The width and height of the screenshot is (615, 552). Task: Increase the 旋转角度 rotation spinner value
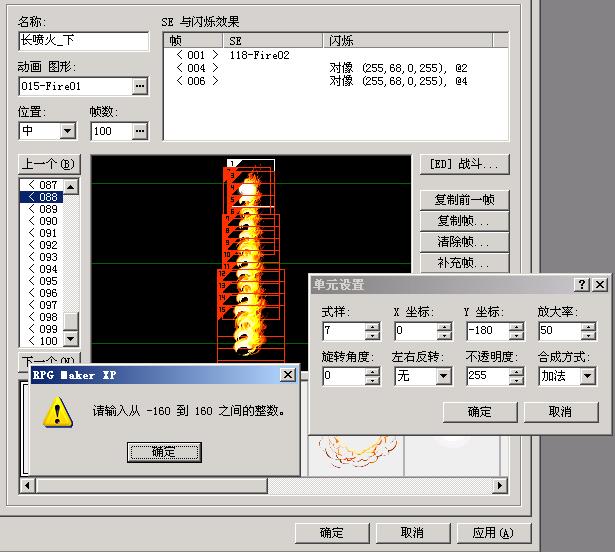[372, 371]
